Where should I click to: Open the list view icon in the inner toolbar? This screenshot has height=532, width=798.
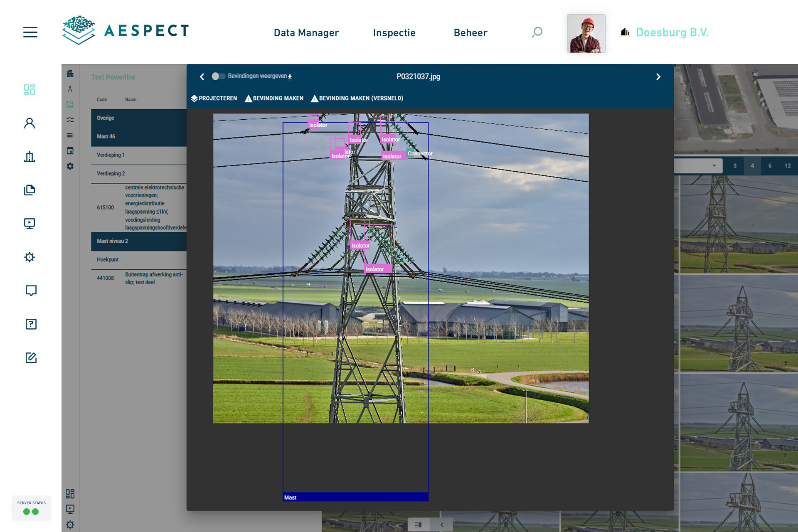tap(70, 135)
